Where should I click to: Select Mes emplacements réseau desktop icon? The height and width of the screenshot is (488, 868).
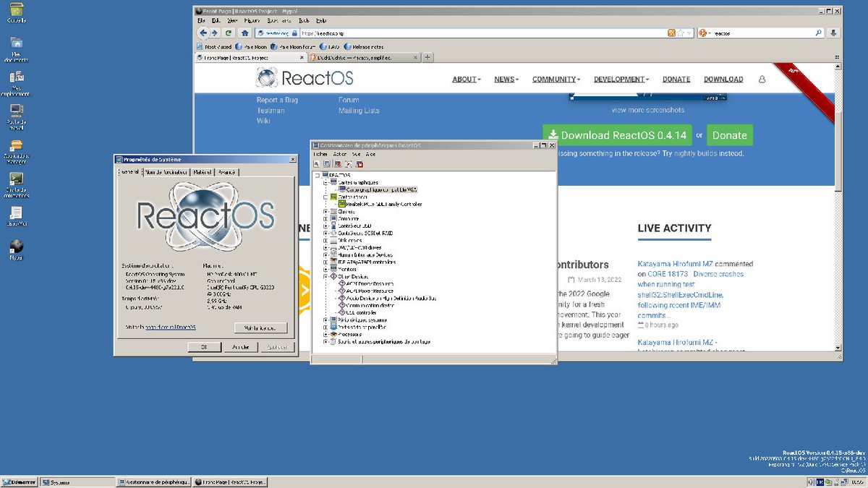pos(16,84)
